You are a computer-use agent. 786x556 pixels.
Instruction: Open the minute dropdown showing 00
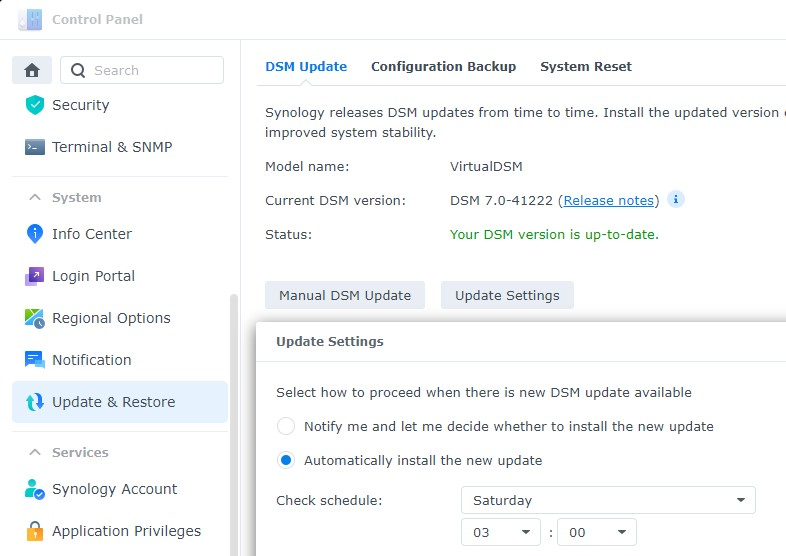tap(596, 533)
